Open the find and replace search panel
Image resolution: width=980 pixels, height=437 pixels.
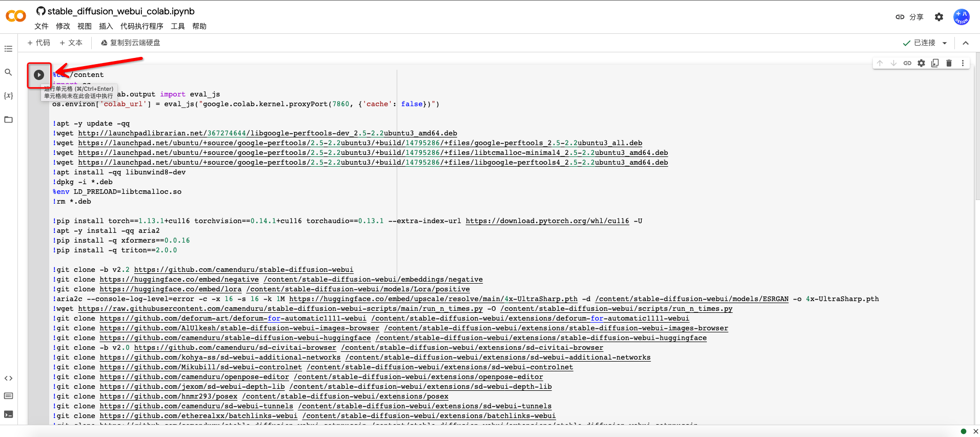8,72
